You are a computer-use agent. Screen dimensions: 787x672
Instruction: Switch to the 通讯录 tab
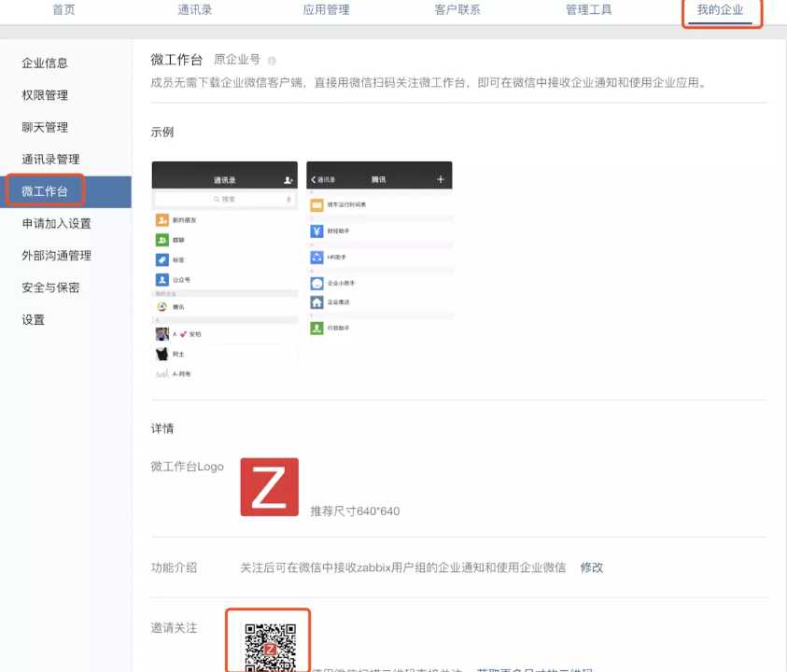coord(195,9)
